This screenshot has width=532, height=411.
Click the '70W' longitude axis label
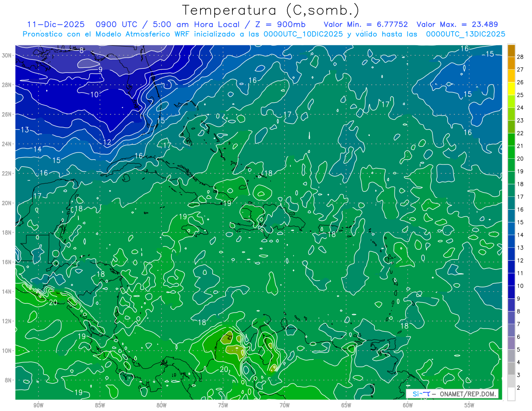[285, 405]
